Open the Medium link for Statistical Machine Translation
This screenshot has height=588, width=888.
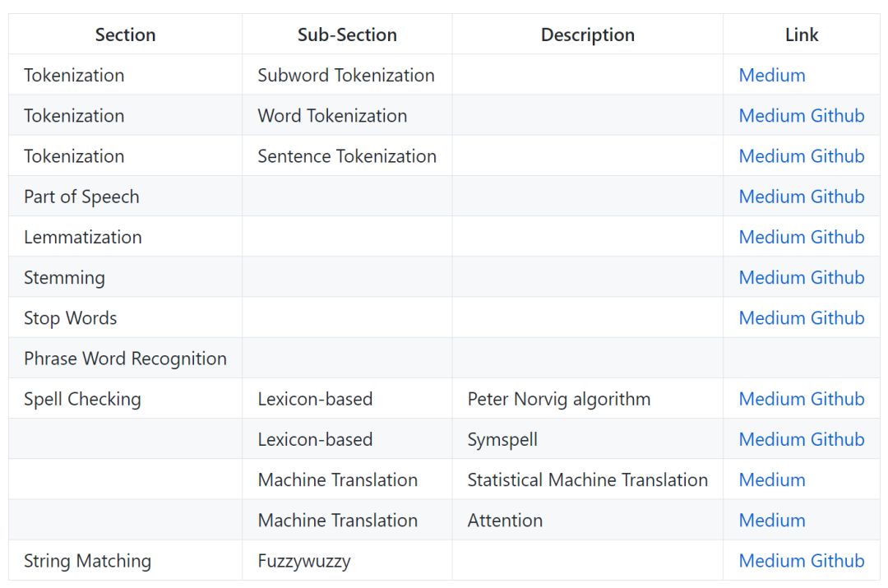[x=771, y=480]
